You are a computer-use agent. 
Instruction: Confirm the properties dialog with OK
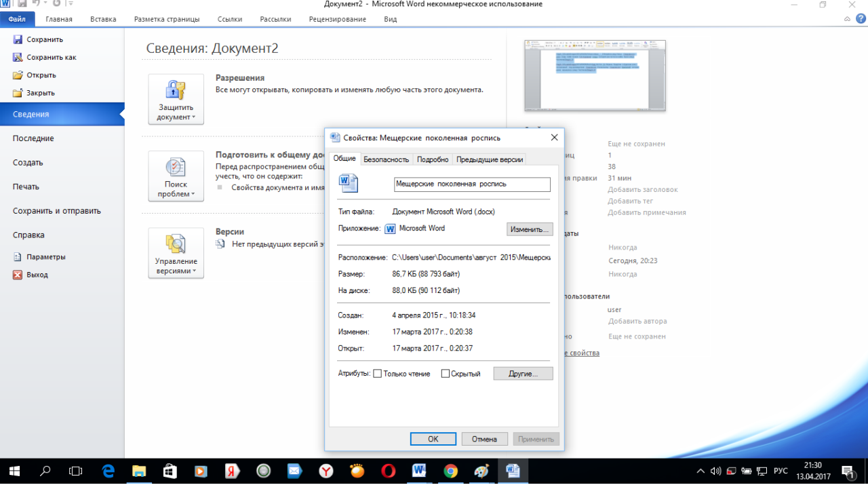pos(433,439)
